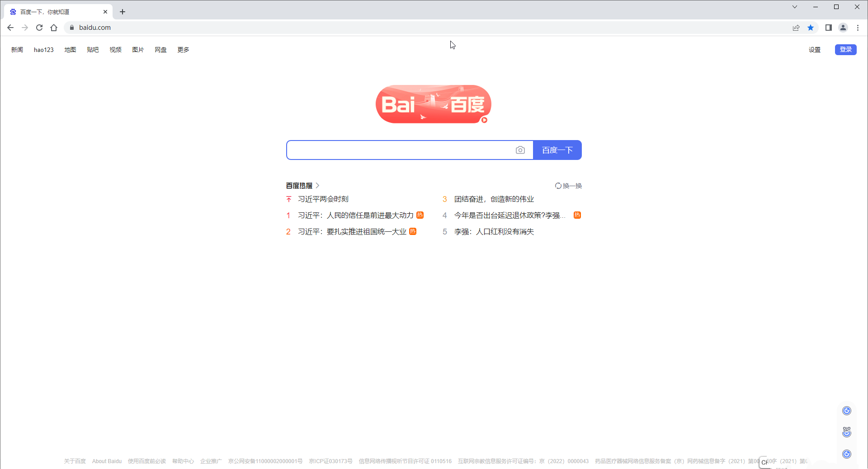View site info lock icon

click(71, 28)
